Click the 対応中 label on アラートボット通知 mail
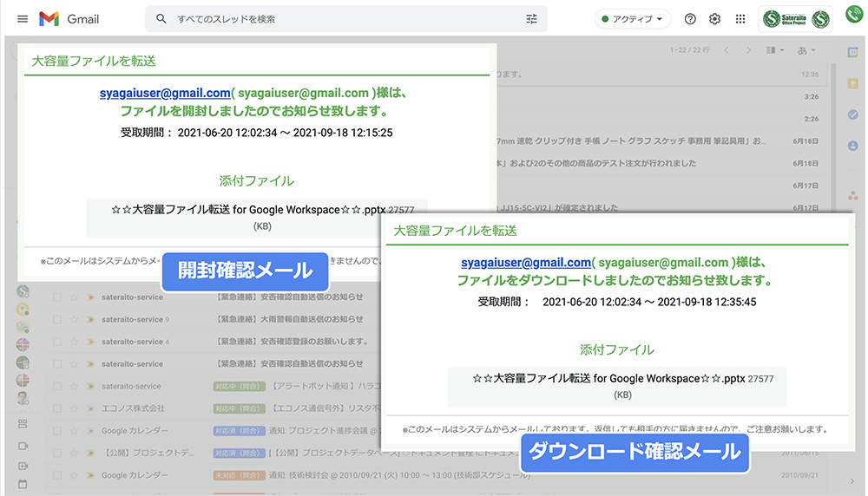868x496 pixels. click(240, 386)
